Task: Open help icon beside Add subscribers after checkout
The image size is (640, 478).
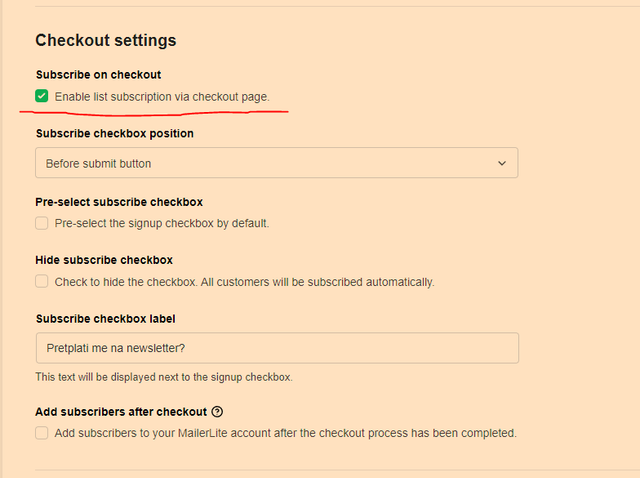Action: click(217, 411)
